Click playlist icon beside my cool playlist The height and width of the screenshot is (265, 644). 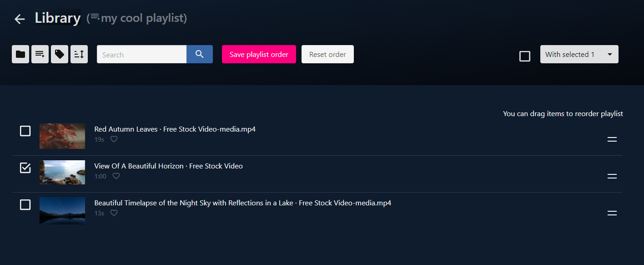tap(95, 18)
